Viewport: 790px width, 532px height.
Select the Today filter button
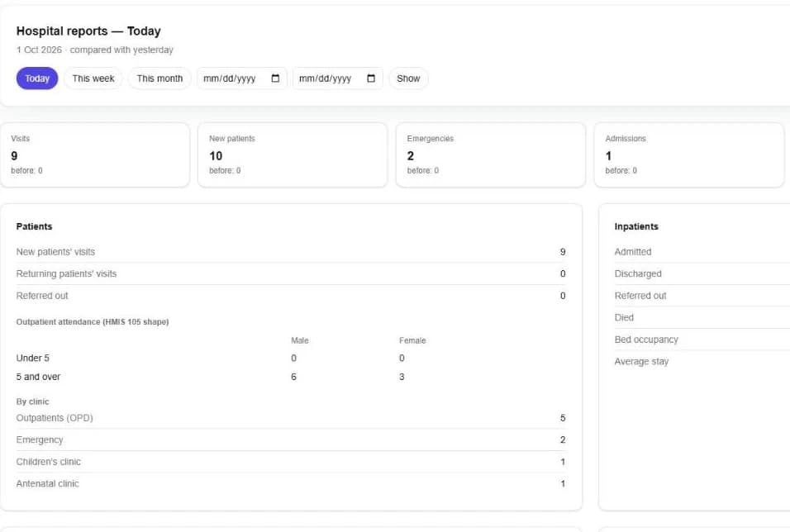(37, 78)
